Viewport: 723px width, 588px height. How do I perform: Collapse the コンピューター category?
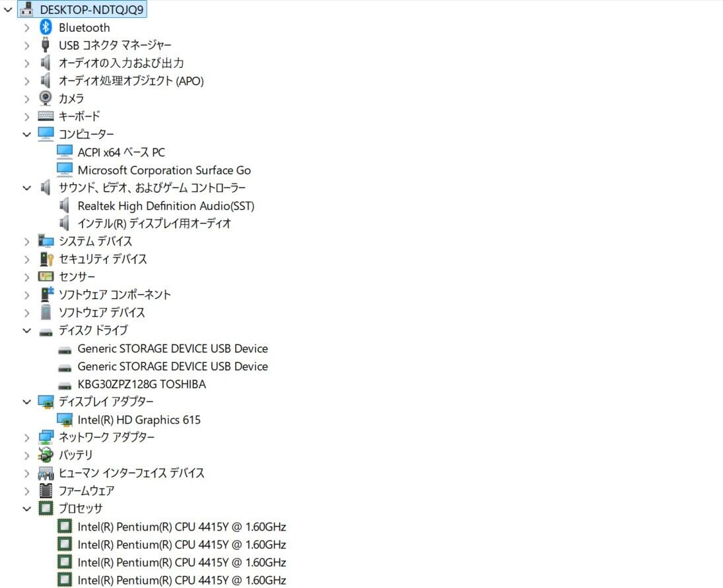tap(27, 134)
